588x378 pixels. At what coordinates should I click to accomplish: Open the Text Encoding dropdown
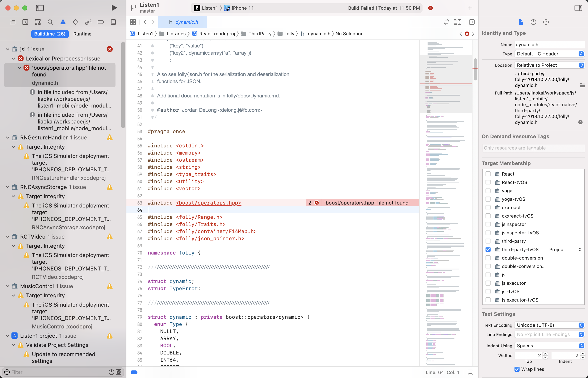(549, 325)
